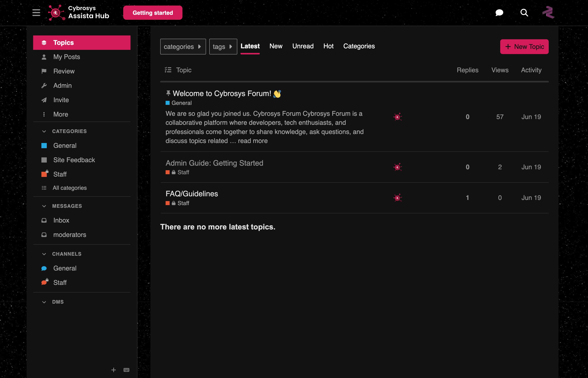Screen dimensions: 588x378
Task: Open Staff category badge under Admin Guide
Action: (x=177, y=172)
